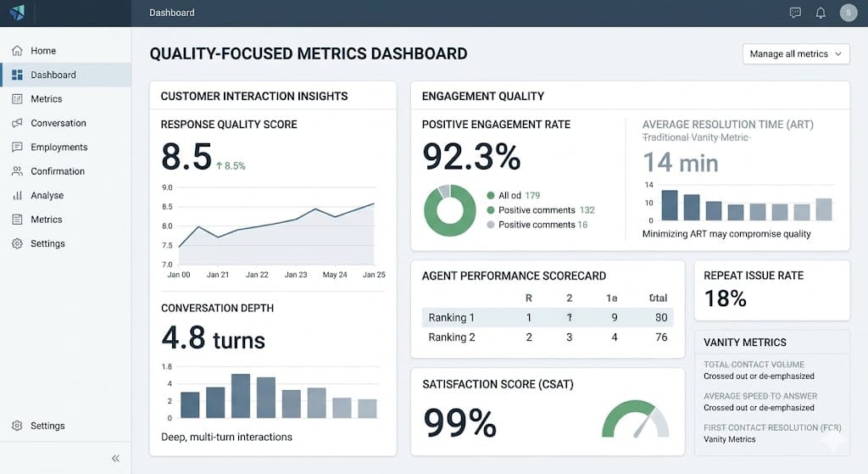This screenshot has width=868, height=474.
Task: Open the chat messages icon in header
Action: pos(795,13)
